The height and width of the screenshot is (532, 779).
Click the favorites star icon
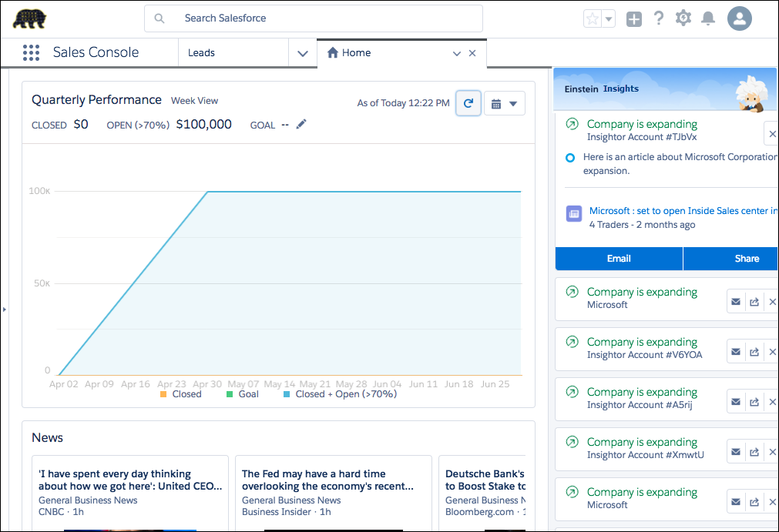593,18
